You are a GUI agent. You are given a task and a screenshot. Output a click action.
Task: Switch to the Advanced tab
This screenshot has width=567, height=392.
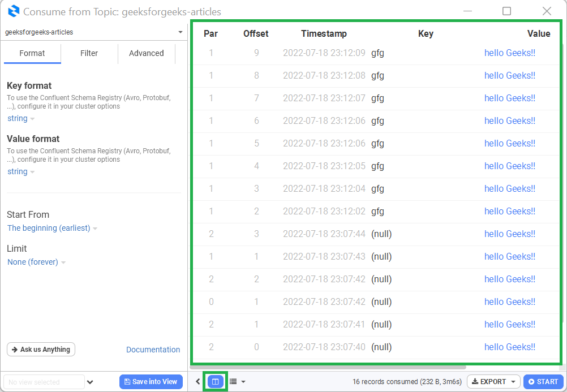147,53
